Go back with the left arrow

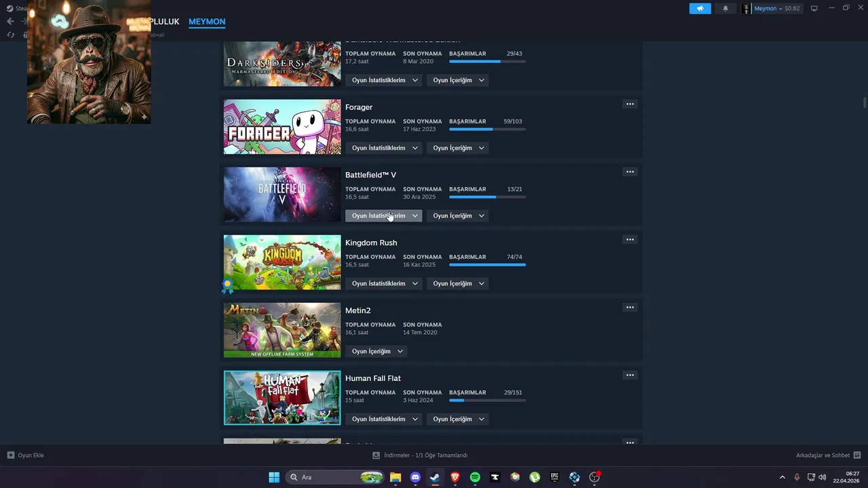click(x=10, y=21)
